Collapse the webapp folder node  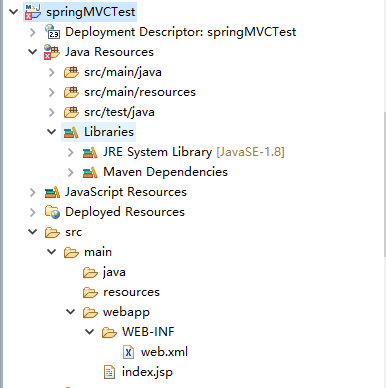point(70,312)
